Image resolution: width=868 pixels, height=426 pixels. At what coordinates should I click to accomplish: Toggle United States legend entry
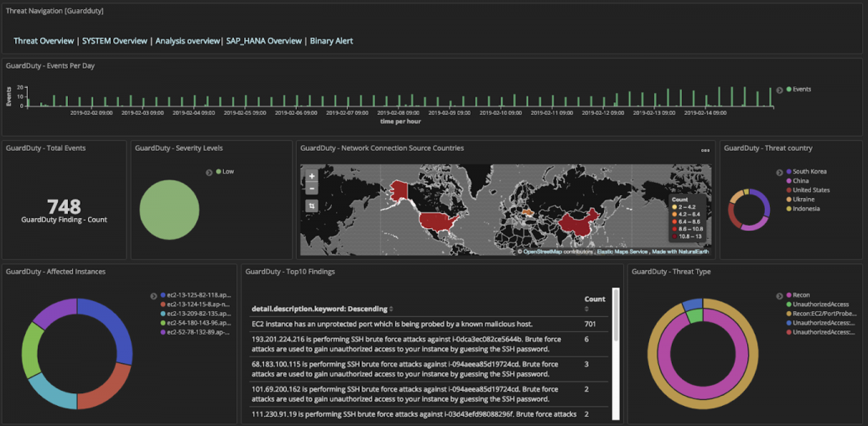point(807,190)
